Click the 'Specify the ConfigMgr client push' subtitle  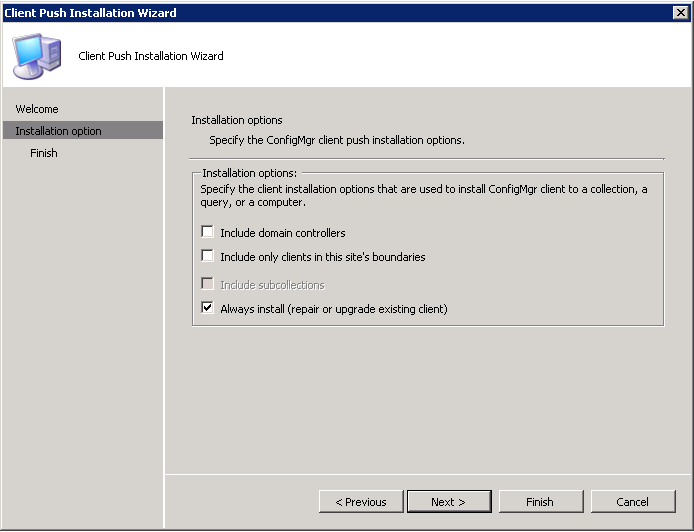click(337, 140)
